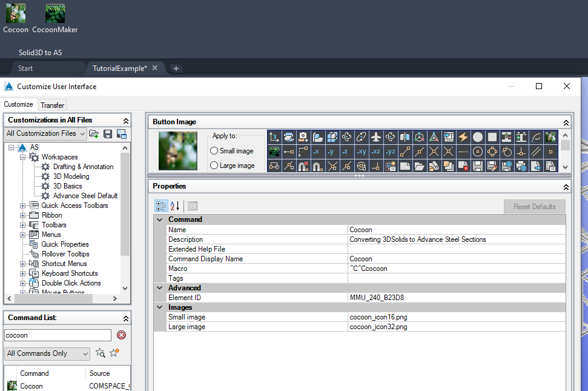Add a new drawing tab with plus
Image resolution: width=588 pixels, height=391 pixels.
click(176, 69)
